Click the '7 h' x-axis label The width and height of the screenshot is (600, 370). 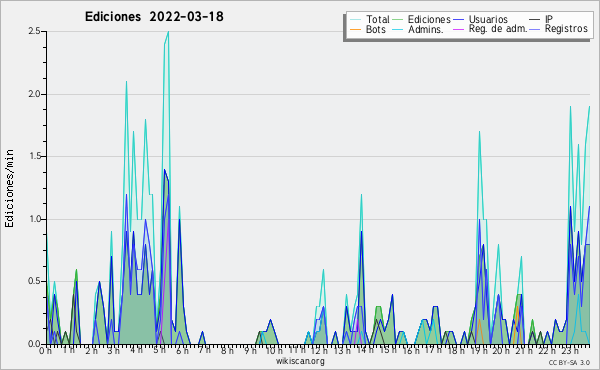click(x=204, y=350)
